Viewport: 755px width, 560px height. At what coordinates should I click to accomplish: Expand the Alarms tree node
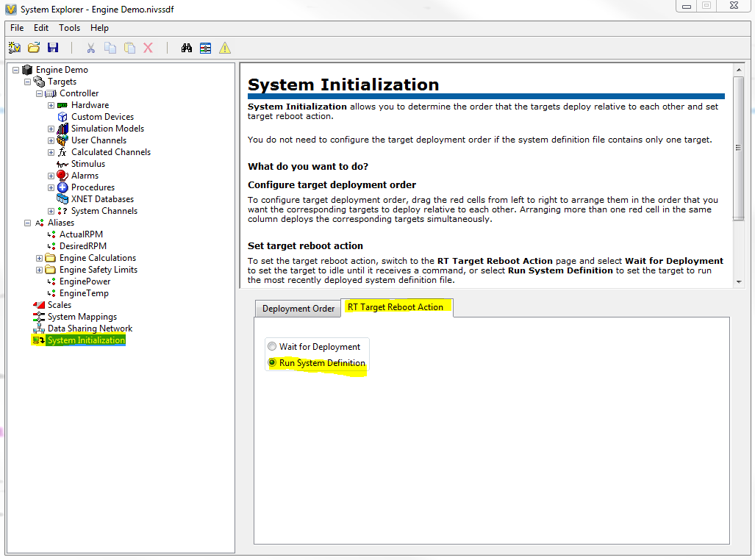click(x=51, y=176)
